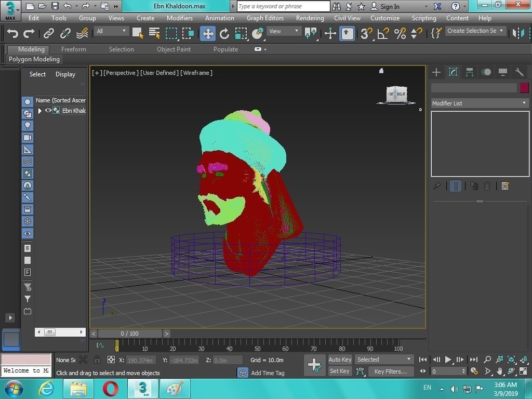Open the Modifiers menu

click(x=180, y=18)
